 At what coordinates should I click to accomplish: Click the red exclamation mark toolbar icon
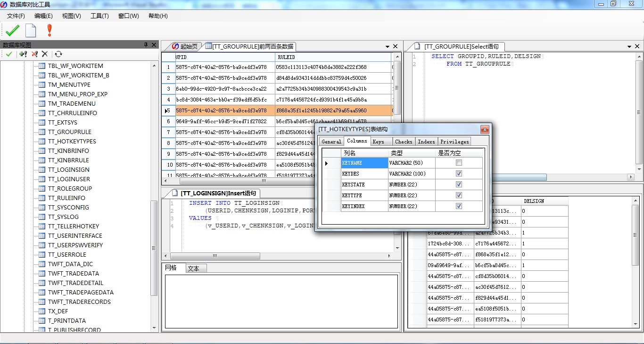50,31
